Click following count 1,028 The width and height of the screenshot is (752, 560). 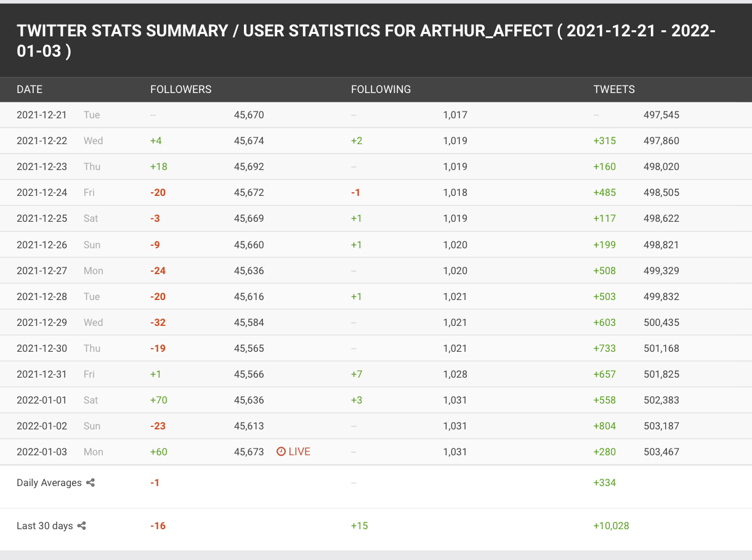click(x=455, y=374)
